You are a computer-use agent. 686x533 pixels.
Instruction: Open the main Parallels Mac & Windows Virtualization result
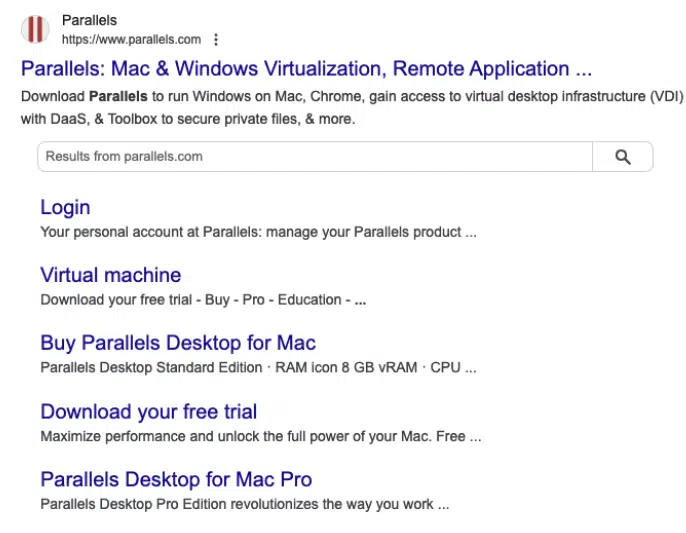point(306,69)
